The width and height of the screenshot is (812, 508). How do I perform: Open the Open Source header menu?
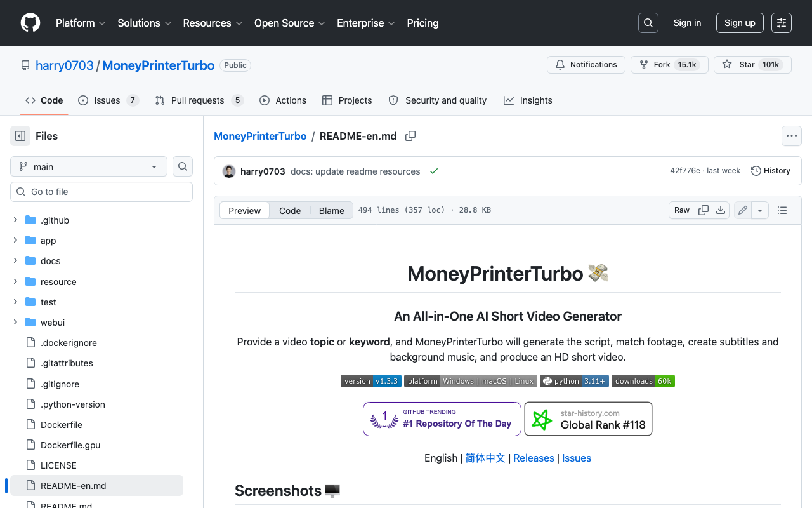[290, 23]
